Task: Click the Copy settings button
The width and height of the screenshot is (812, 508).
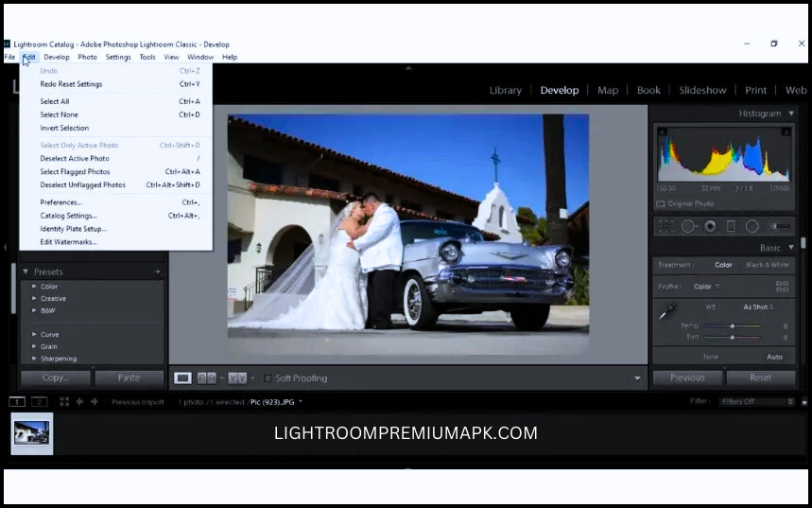Action: click(x=56, y=377)
